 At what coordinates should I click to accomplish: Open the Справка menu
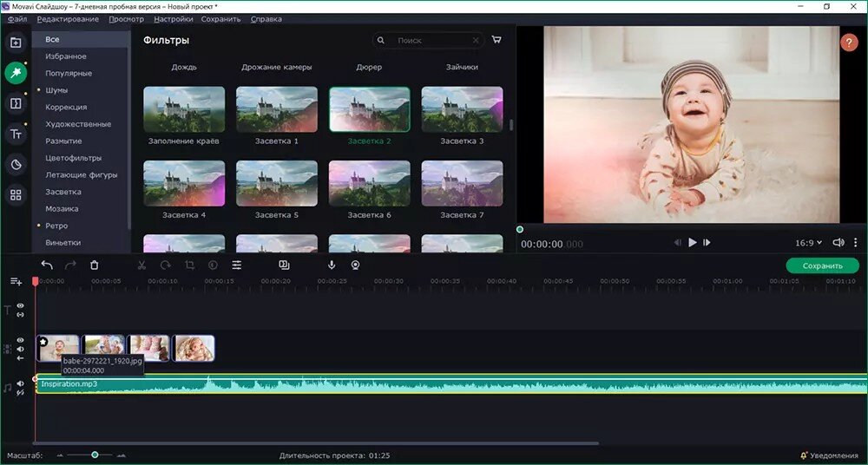(x=266, y=19)
